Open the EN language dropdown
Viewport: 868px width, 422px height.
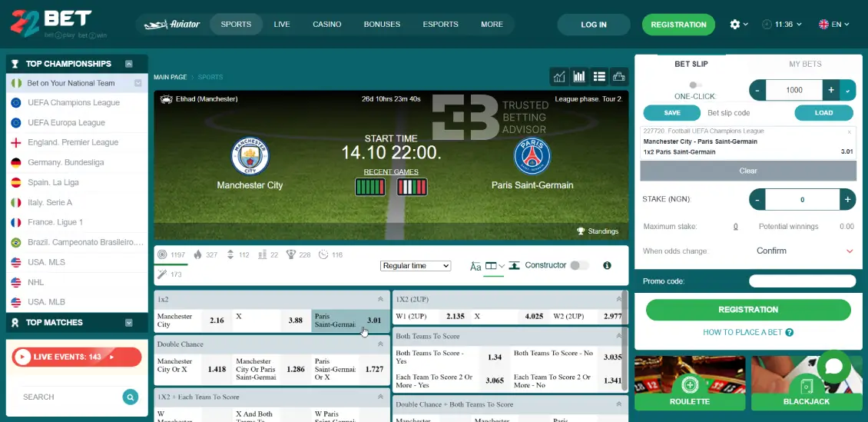(x=833, y=25)
